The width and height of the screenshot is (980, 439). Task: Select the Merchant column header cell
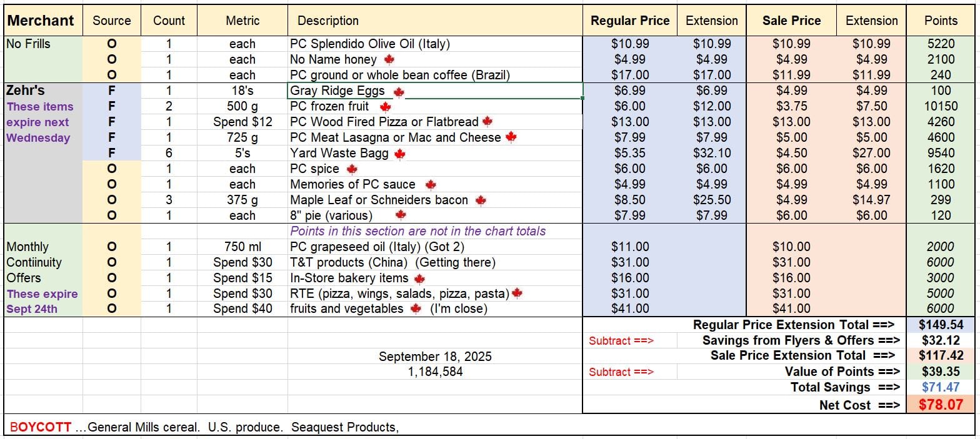pyautogui.click(x=41, y=21)
